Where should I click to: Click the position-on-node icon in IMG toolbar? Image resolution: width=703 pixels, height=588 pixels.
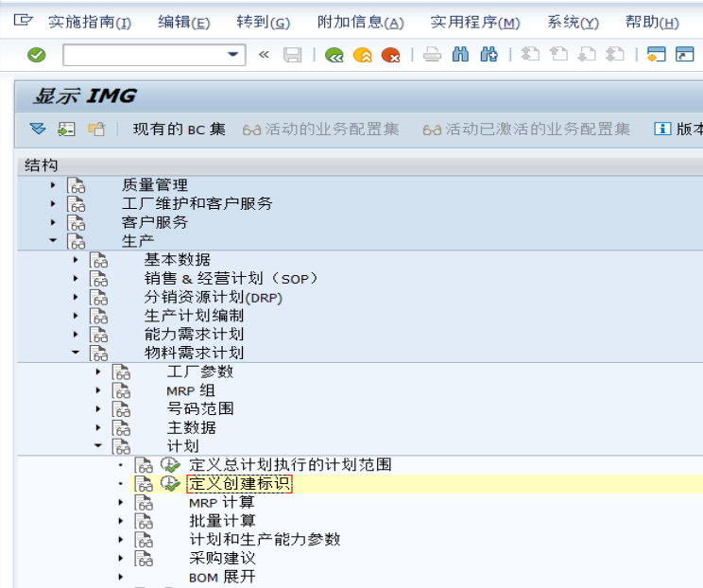[66, 130]
